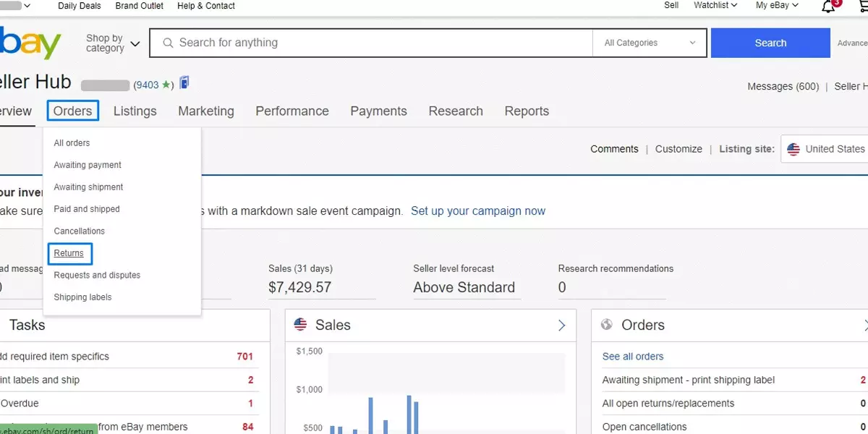Image resolution: width=868 pixels, height=434 pixels.
Task: Open Awaiting shipment - print shipping label
Action: (689, 380)
